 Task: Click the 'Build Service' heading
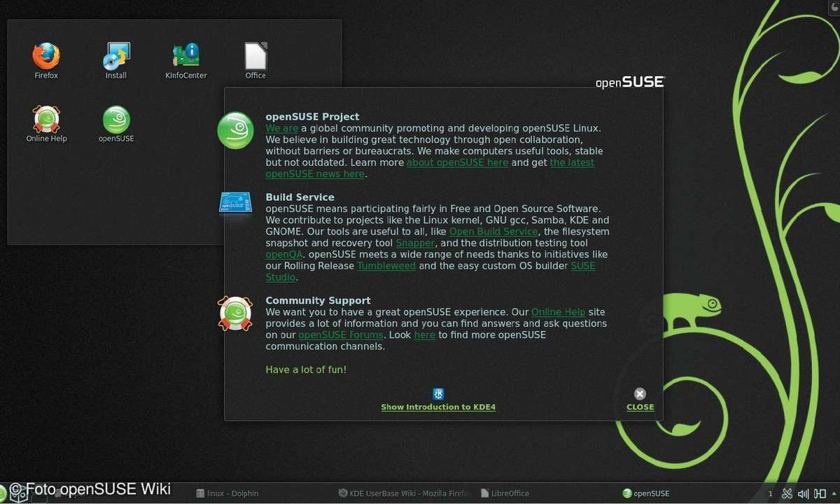[300, 197]
